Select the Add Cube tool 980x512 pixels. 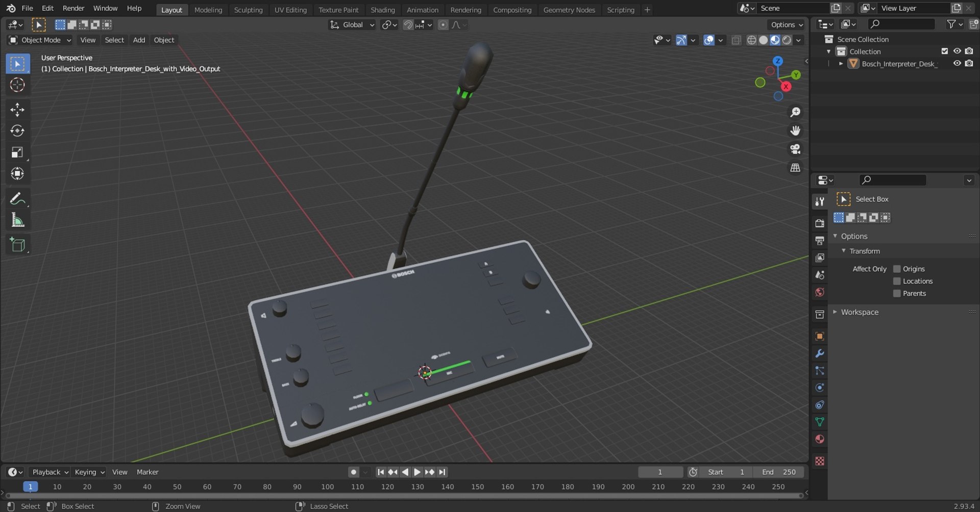pyautogui.click(x=17, y=245)
